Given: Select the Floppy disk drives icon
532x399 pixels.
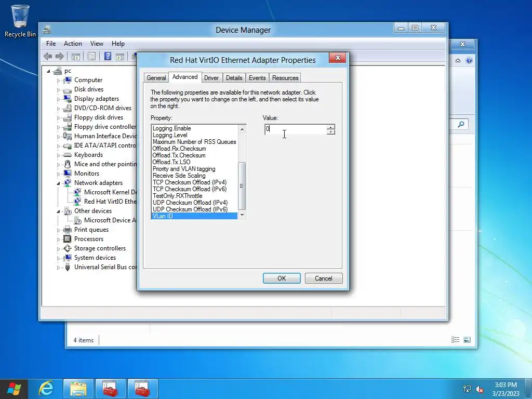Looking at the screenshot, I should point(68,117).
